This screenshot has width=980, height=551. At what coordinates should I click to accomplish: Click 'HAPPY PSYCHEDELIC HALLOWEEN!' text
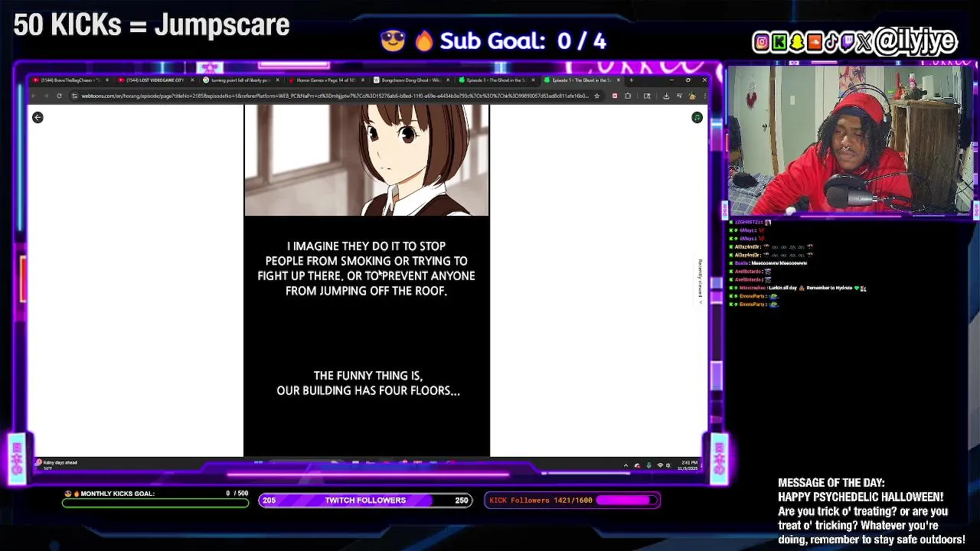(x=861, y=497)
